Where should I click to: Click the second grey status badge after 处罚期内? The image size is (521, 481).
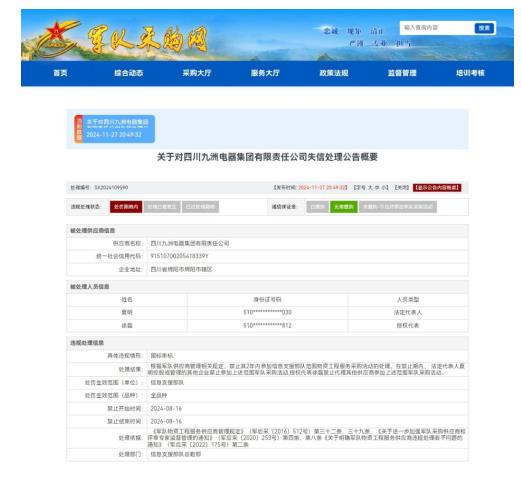point(200,207)
